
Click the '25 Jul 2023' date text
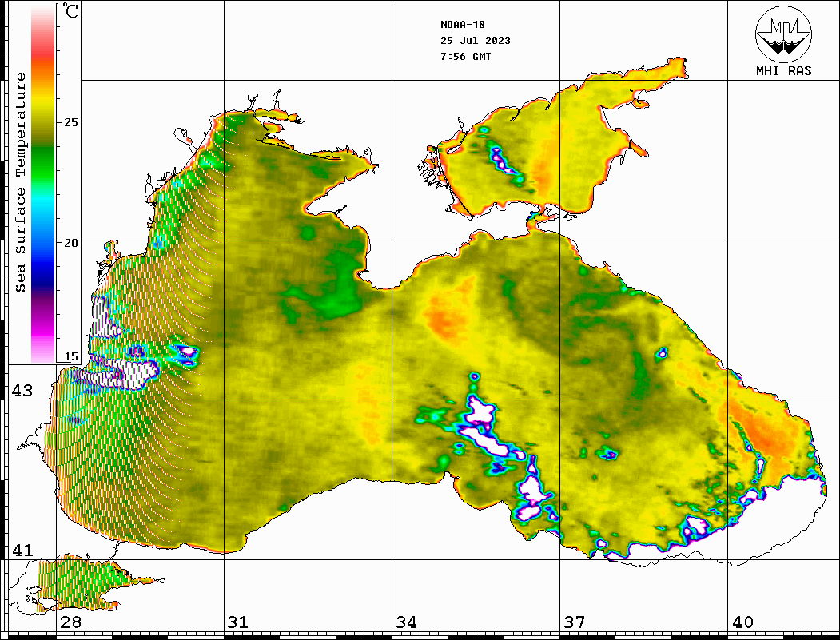476,41
